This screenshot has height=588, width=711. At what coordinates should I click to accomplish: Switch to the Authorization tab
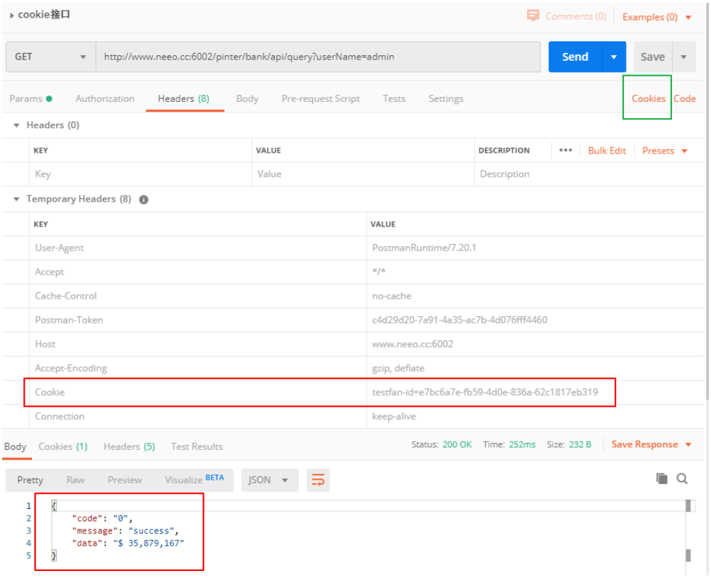[x=105, y=99]
